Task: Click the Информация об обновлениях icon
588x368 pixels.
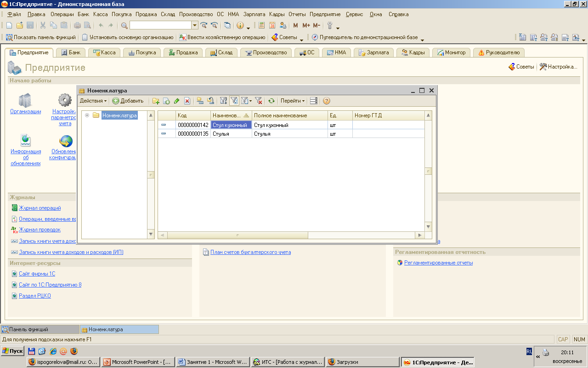Action: pos(25,140)
